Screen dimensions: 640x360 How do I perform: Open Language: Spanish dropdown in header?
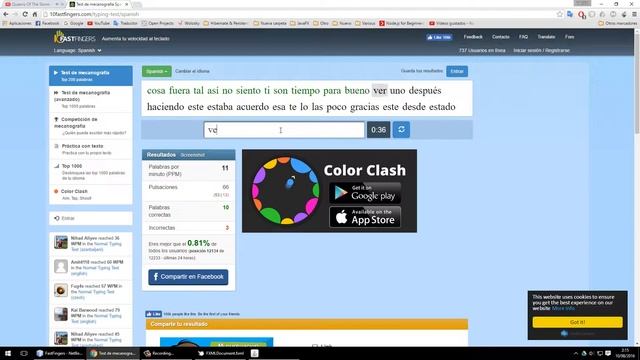click(78, 51)
